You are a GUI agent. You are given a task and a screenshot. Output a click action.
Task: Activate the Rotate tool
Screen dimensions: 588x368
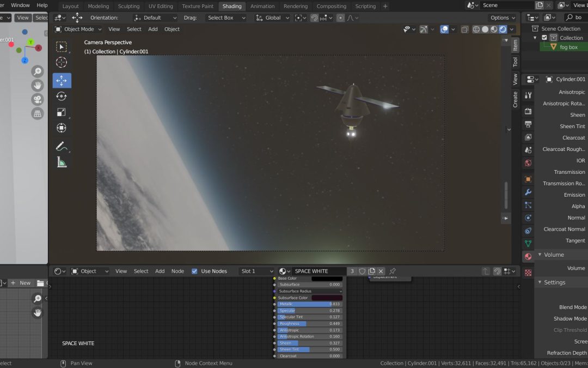point(62,96)
